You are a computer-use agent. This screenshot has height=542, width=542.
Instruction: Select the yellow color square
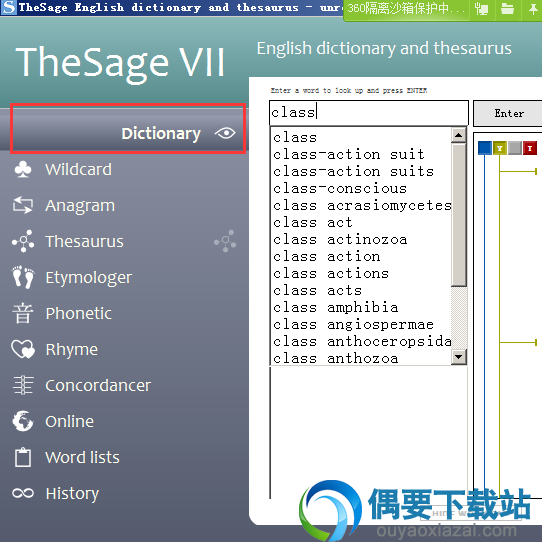(x=499, y=148)
